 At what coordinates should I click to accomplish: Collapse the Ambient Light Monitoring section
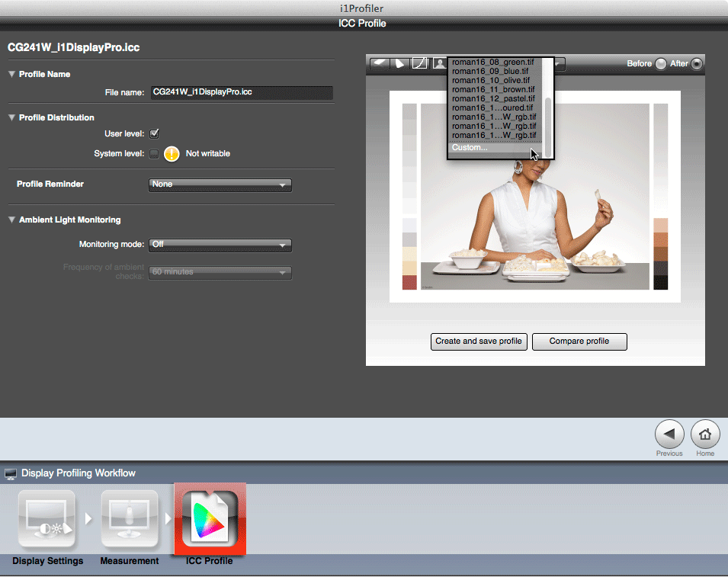click(x=12, y=220)
